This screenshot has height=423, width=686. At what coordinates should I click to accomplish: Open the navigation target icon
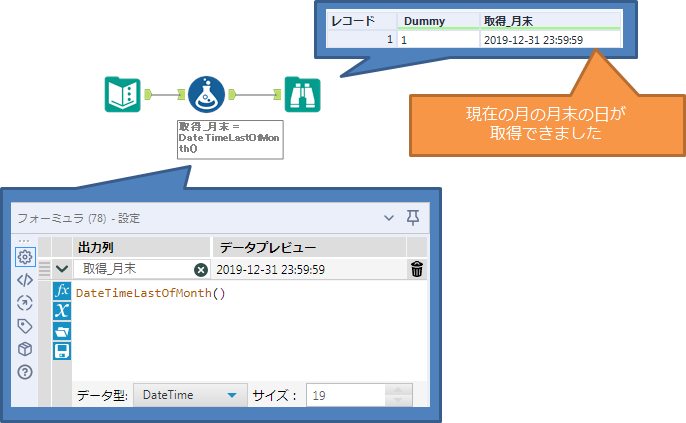point(25,303)
